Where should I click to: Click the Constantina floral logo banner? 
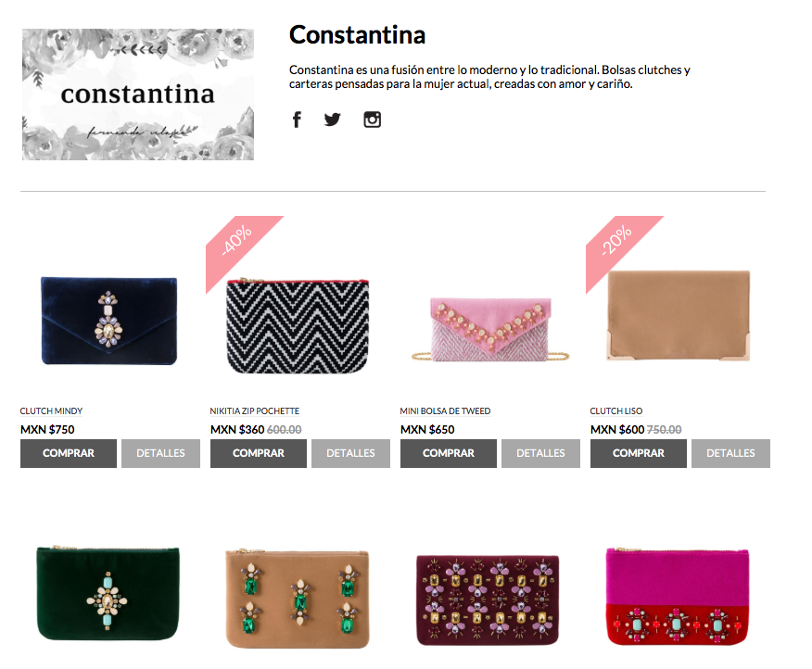(x=138, y=95)
